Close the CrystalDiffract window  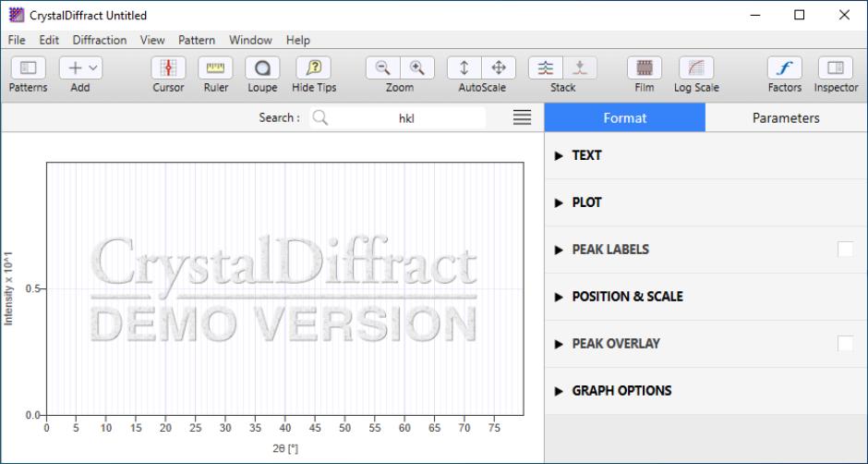[x=844, y=15]
